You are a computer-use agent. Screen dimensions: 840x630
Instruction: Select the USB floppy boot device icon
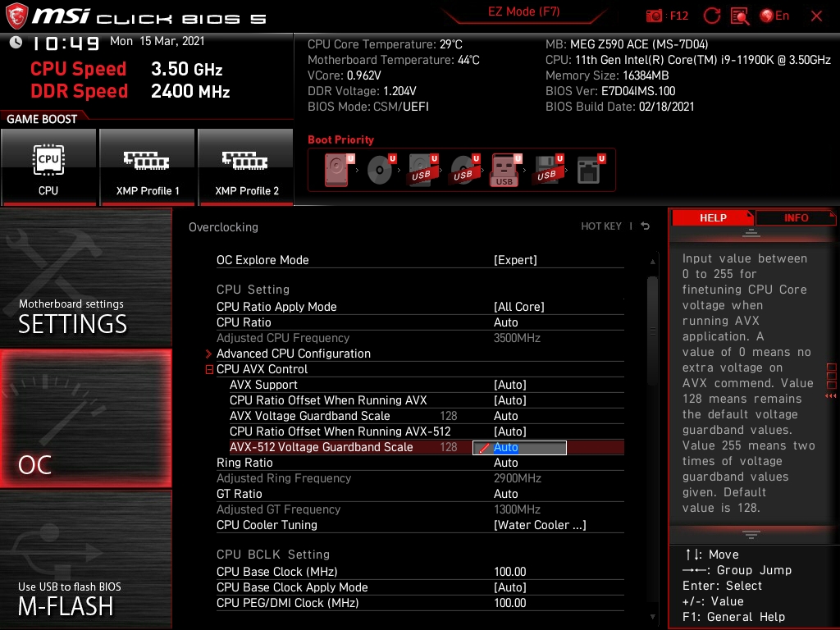(x=548, y=170)
